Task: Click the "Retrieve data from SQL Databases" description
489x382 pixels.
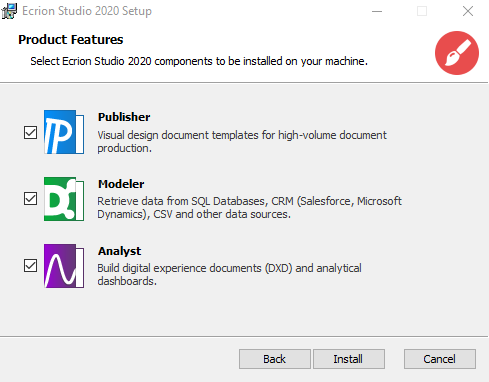Action: tap(249, 207)
